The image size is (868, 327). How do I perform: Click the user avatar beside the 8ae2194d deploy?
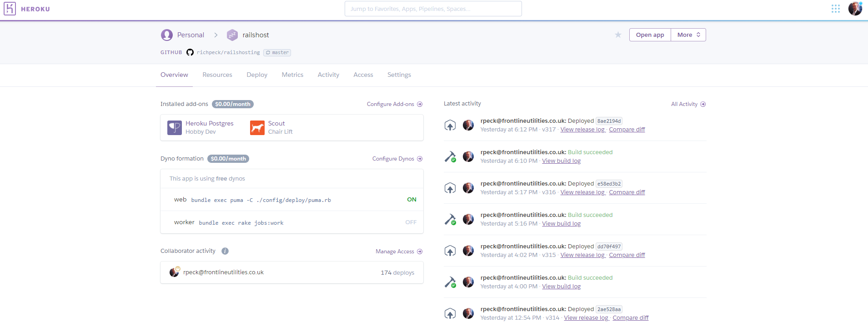468,125
